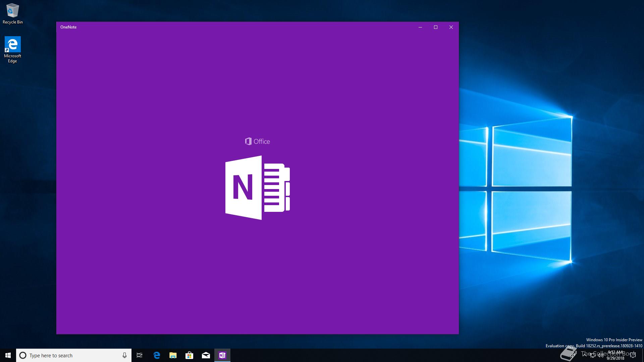Click the Cortana circle icon
Screen dimensions: 644x362
pos(23,355)
